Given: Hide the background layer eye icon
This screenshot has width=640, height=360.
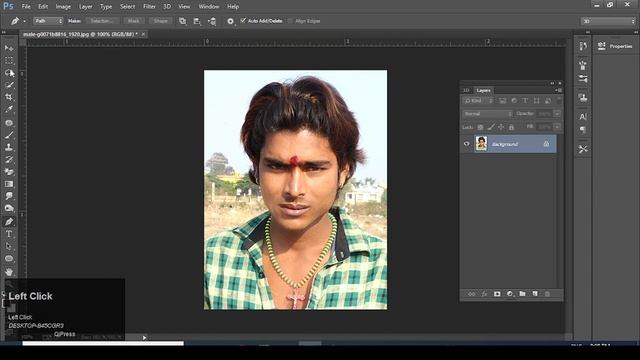Looking at the screenshot, I should [x=467, y=144].
